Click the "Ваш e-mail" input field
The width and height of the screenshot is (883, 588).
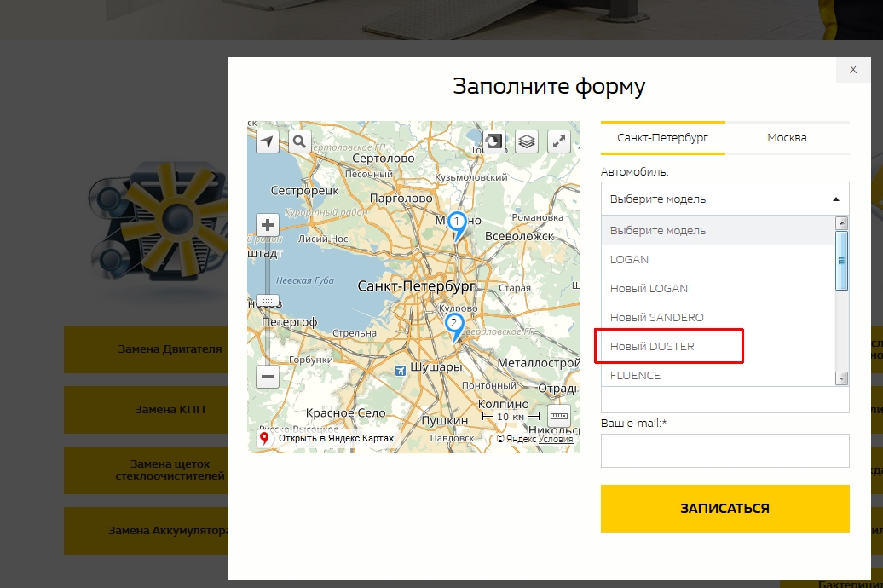click(724, 451)
